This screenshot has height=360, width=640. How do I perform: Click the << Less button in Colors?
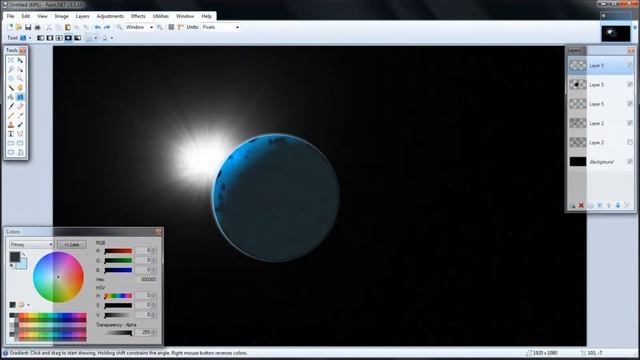(x=72, y=244)
